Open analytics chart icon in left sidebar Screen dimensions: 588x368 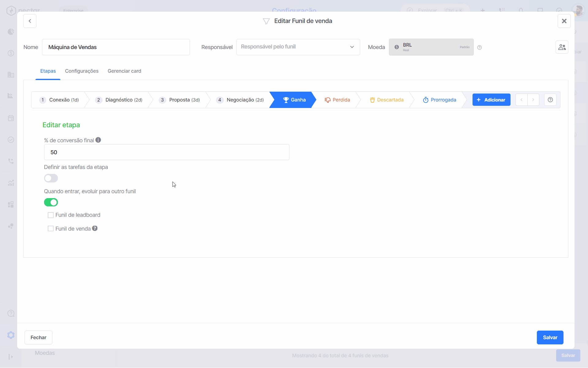(11, 96)
